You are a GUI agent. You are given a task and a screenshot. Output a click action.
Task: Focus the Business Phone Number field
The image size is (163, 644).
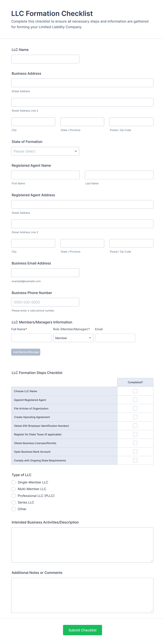pyautogui.click(x=45, y=302)
